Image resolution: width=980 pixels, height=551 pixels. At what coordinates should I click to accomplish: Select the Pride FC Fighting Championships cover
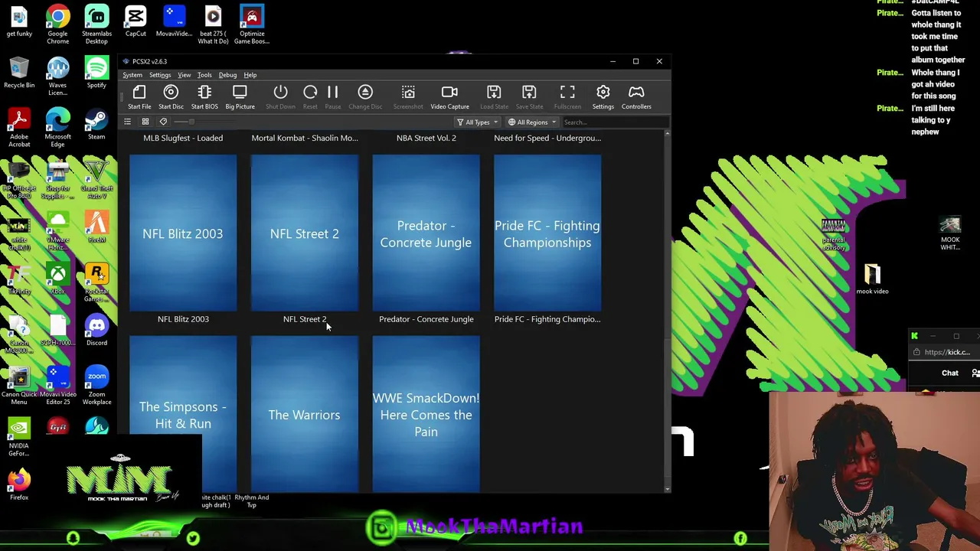coord(547,233)
